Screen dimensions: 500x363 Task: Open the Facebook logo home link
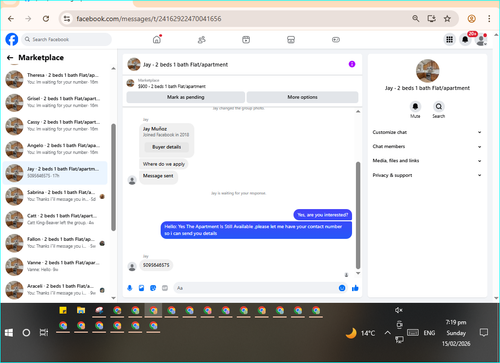[12, 39]
